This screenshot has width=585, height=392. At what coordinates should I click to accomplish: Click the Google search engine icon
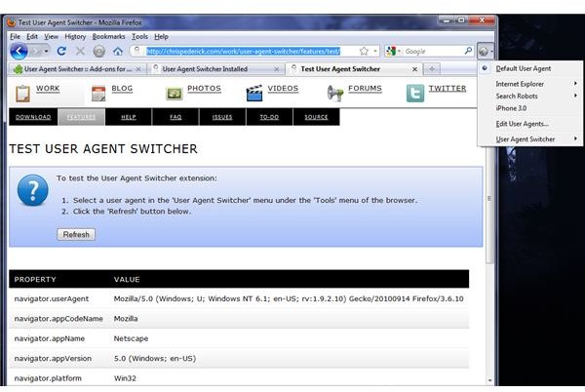coord(391,51)
